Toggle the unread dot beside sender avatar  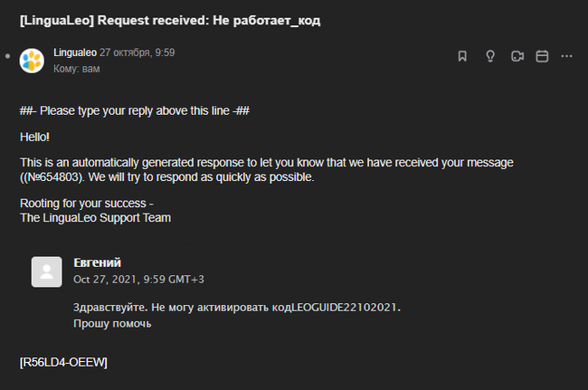pyautogui.click(x=7, y=56)
